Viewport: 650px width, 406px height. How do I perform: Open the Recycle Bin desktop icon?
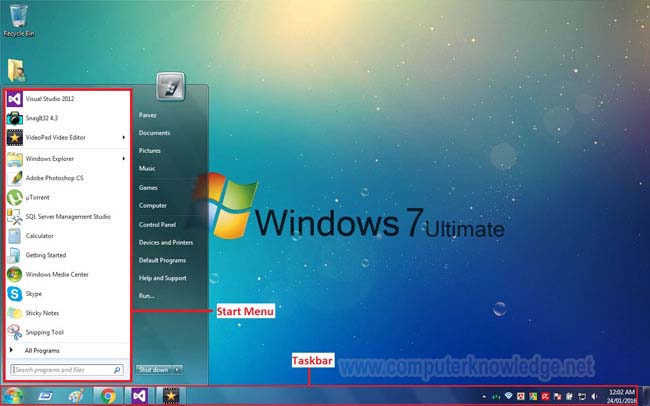18,21
